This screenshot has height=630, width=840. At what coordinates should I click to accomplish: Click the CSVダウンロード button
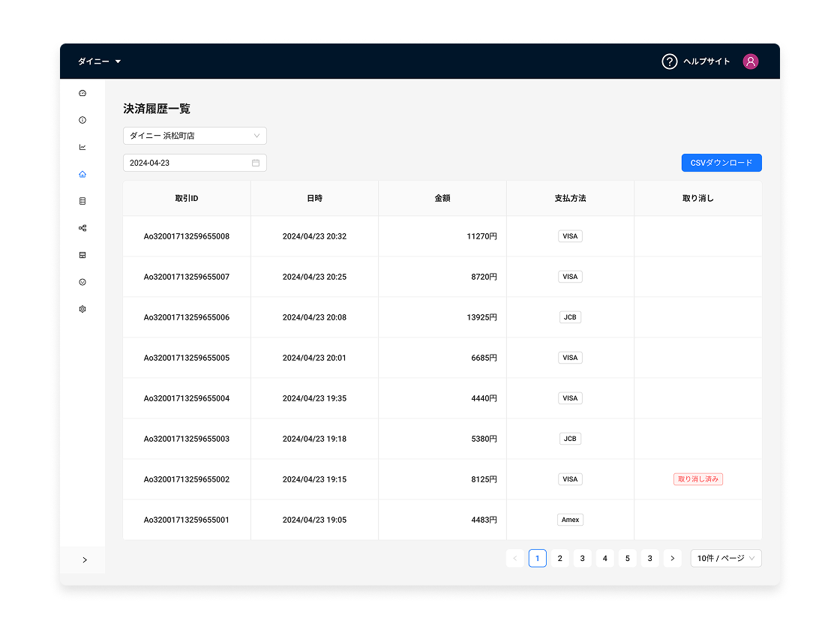(721, 163)
